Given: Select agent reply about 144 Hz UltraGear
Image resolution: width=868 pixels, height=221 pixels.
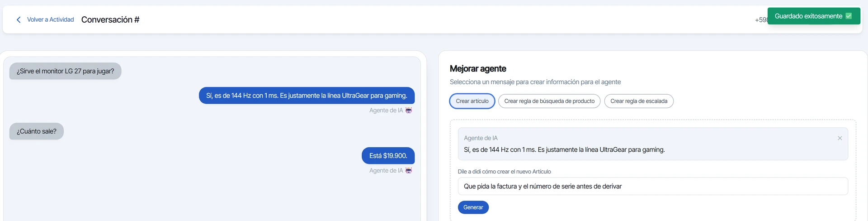Looking at the screenshot, I should 307,96.
